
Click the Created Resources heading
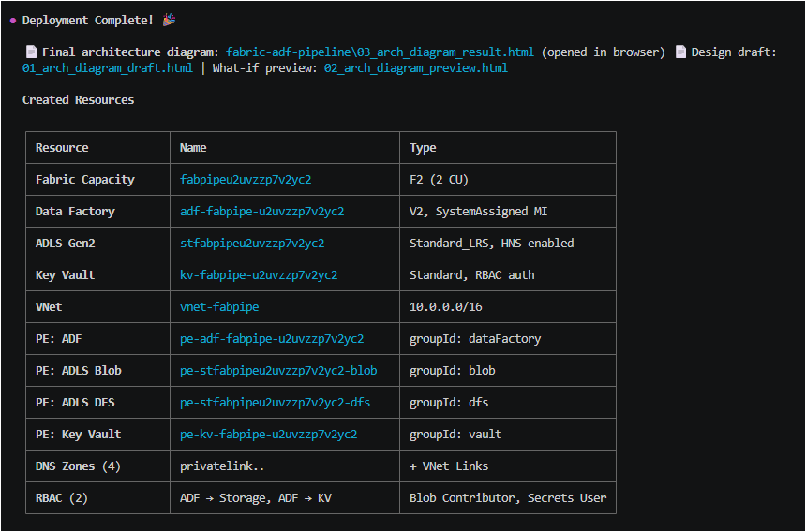78,100
